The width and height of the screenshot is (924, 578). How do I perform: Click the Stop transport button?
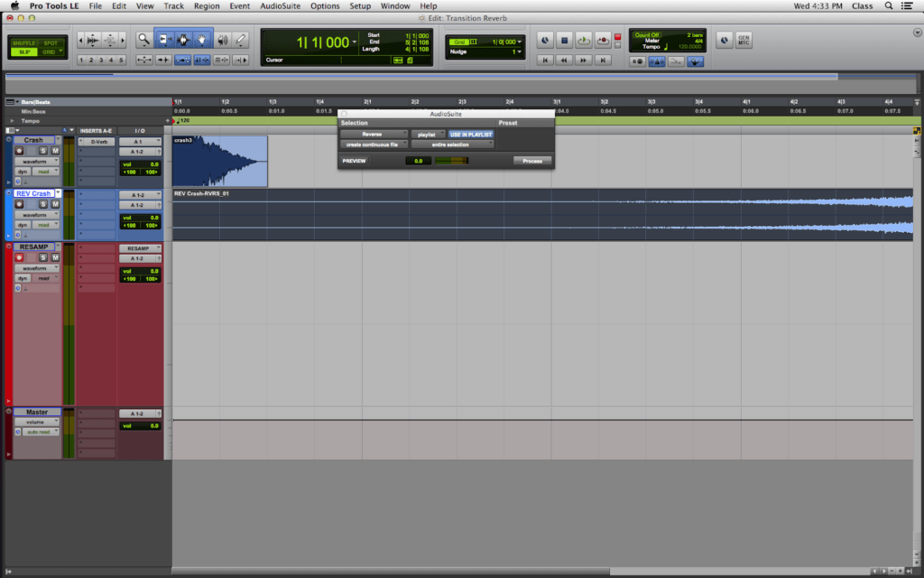click(x=564, y=40)
